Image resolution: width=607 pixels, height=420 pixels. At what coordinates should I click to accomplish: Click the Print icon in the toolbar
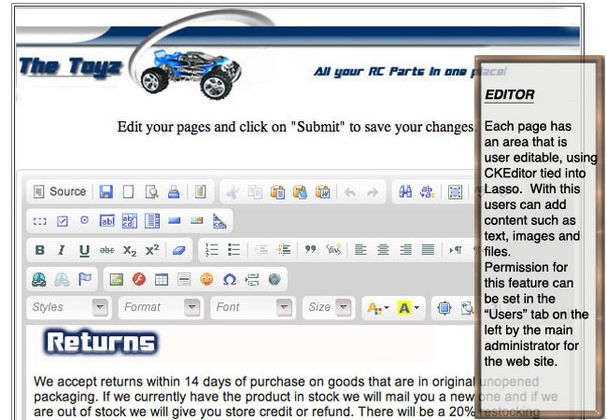coord(173,192)
